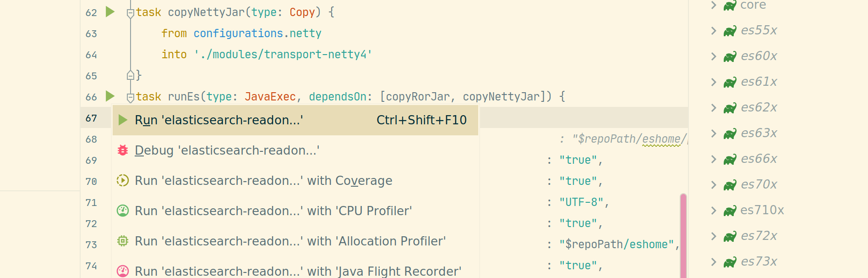Expand the core Gradle project node
The height and width of the screenshot is (278, 868).
pyautogui.click(x=714, y=5)
